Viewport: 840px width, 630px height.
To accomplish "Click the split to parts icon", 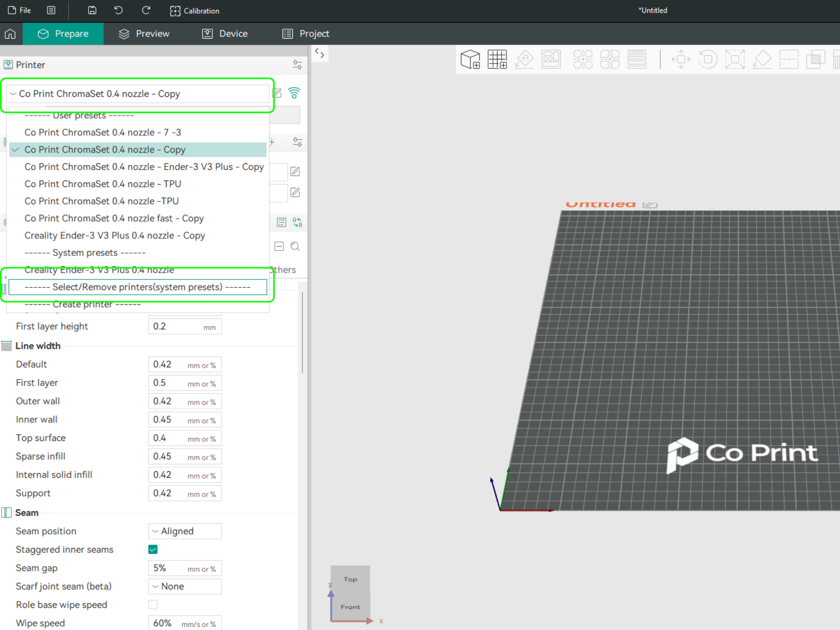I will pos(609,59).
